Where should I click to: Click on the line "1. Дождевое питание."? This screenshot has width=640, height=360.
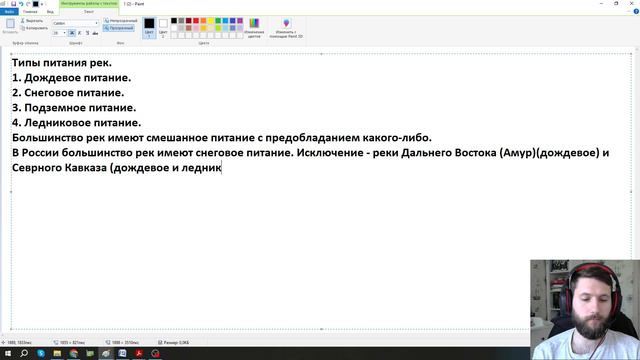tap(71, 78)
